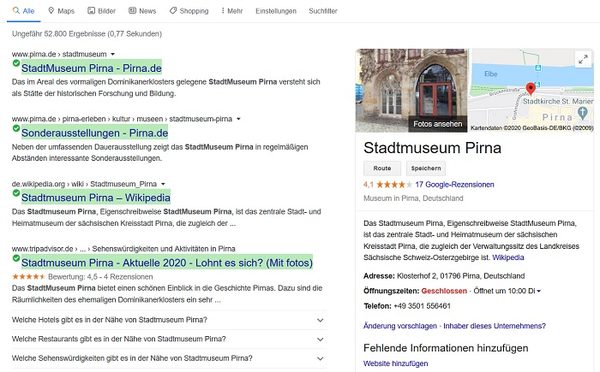The height and width of the screenshot is (372, 600).
Task: Click the Fehlende Informationen hinzufügen heading
Action: pos(446,348)
